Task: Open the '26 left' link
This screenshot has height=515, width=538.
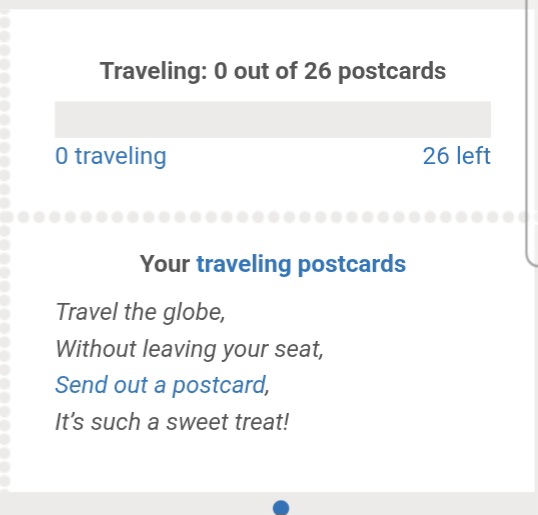Action: click(457, 156)
